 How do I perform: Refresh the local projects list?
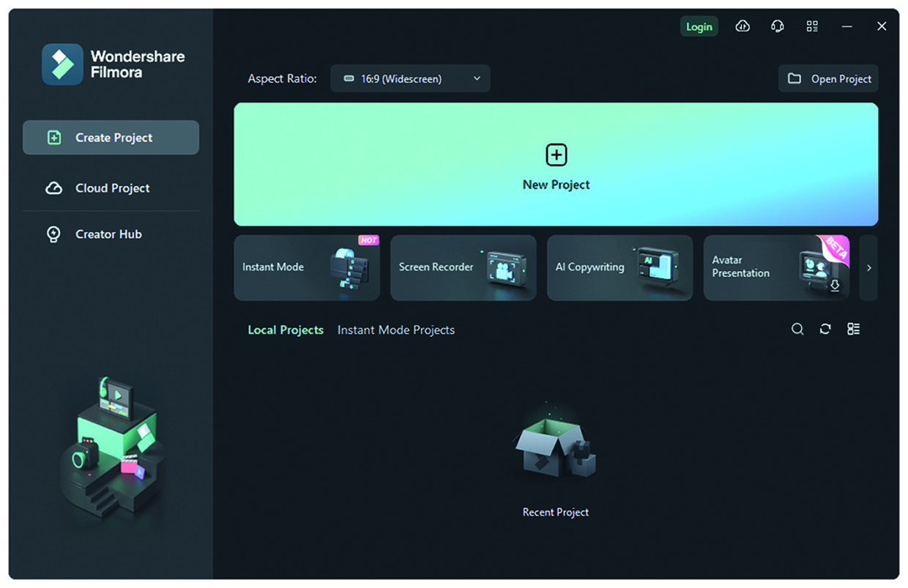pos(825,330)
